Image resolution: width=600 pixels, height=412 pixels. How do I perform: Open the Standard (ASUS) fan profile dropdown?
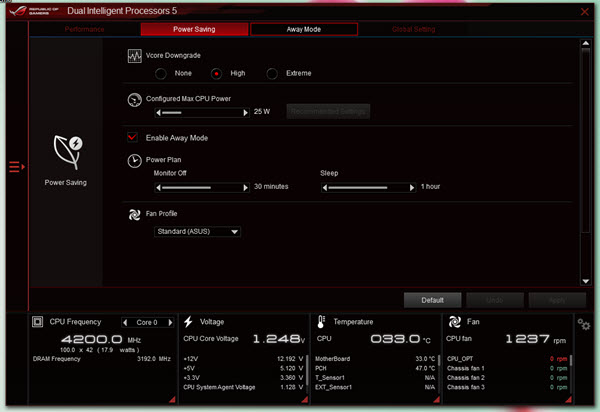point(197,232)
